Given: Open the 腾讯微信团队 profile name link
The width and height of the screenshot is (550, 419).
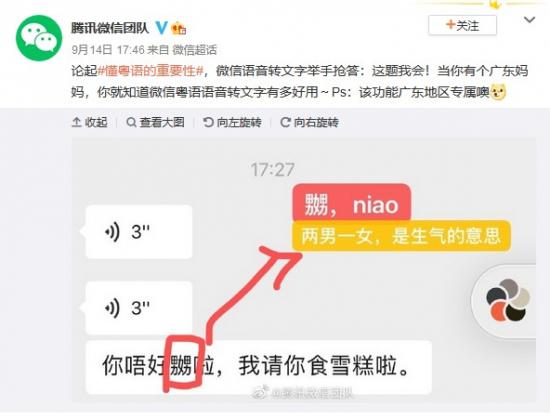Looking at the screenshot, I should (110, 28).
